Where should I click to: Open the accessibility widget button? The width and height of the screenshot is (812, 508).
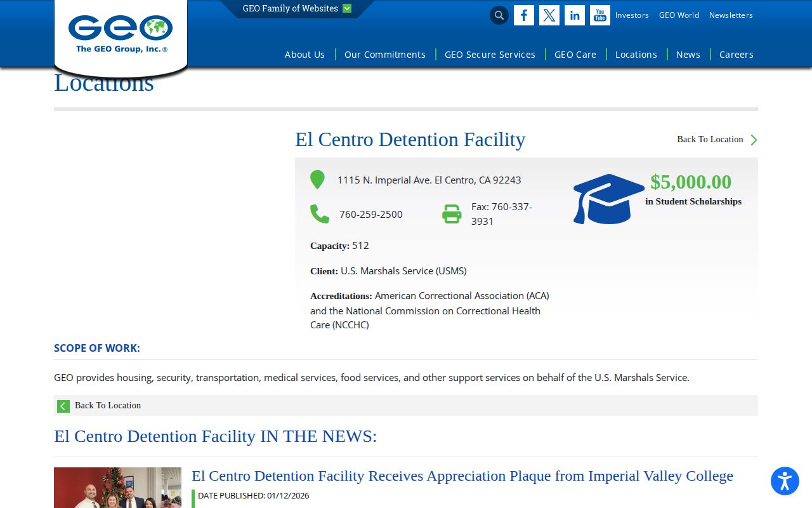click(x=785, y=481)
